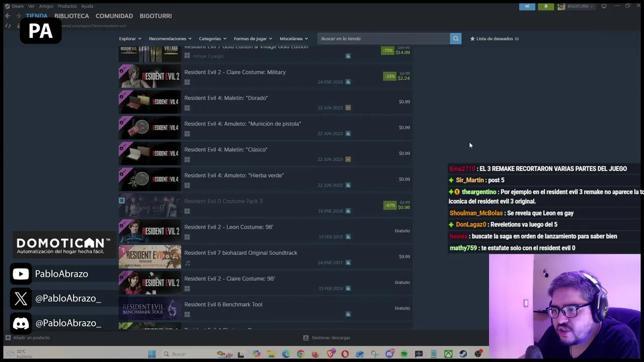Viewport: 644px width, 362px height.
Task: Click the plus icon beside Añadir un producto
Action: tap(8, 338)
